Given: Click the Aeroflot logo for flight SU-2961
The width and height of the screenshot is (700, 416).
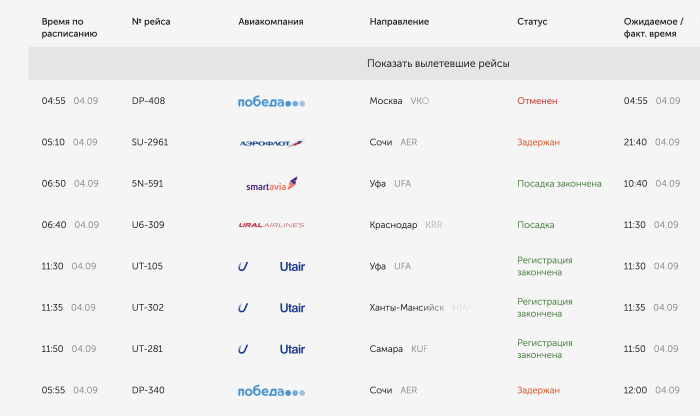Looking at the screenshot, I should (272, 143).
